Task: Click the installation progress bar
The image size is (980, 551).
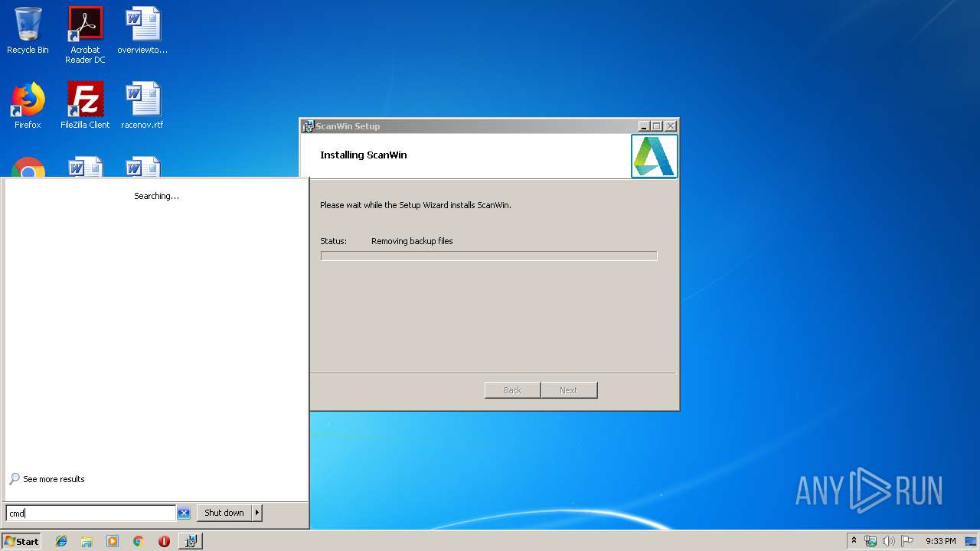Action: click(x=488, y=256)
